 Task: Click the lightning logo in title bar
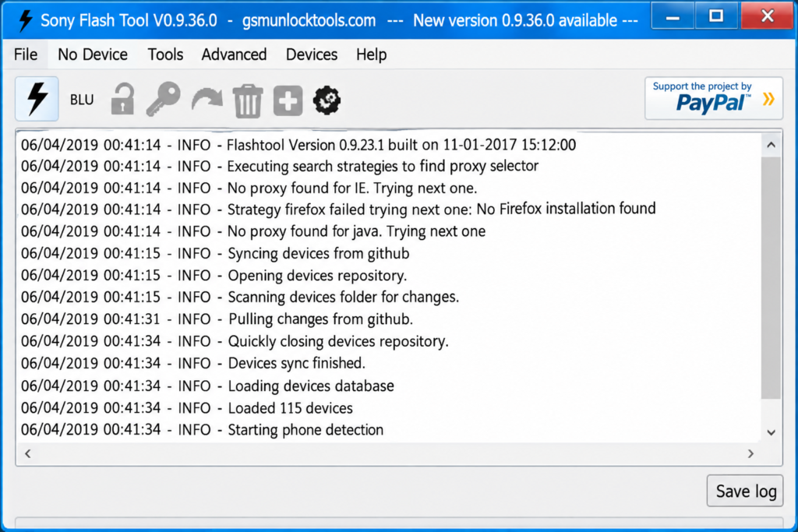tap(25, 21)
